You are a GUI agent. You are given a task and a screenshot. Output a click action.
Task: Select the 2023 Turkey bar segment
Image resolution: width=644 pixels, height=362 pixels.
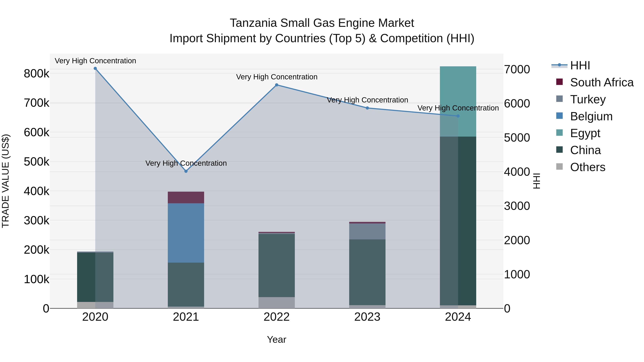pos(367,231)
